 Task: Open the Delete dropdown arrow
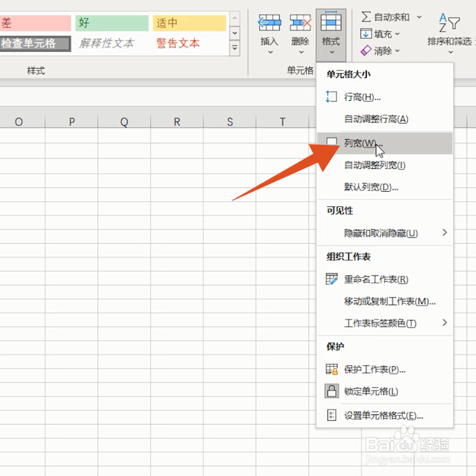(x=301, y=52)
